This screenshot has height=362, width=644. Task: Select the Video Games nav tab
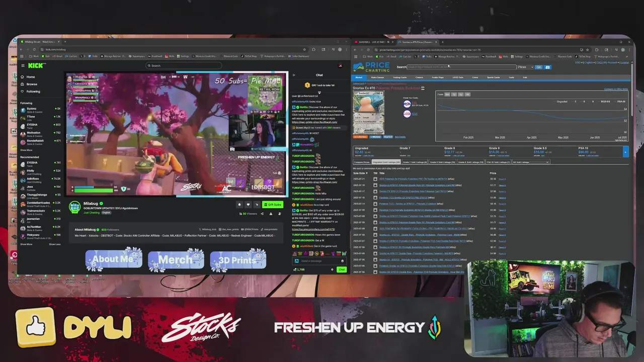tap(377, 77)
